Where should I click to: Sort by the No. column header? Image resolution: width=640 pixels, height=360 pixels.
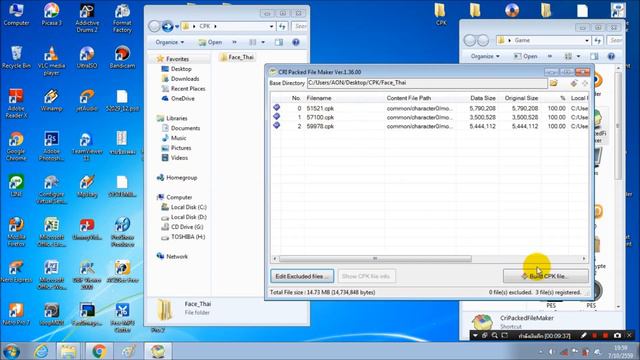pos(296,98)
